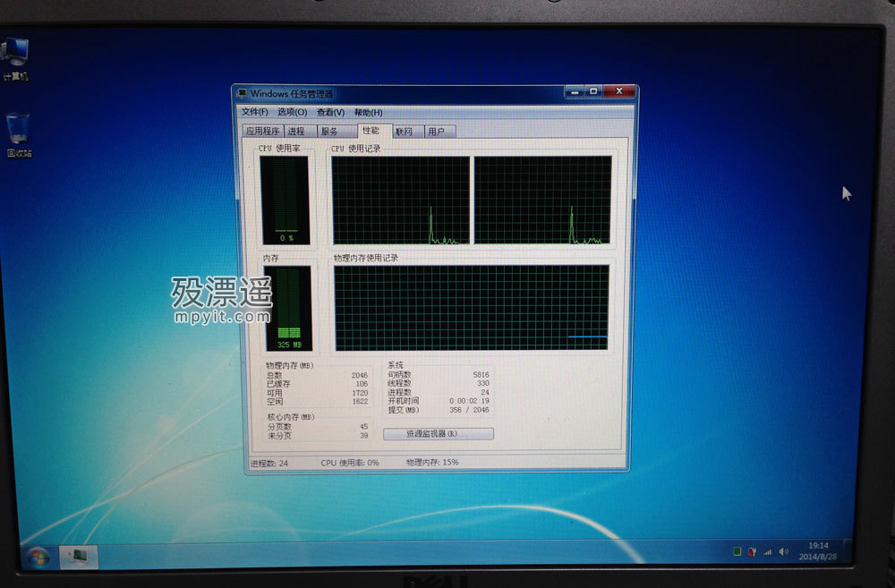Open the Windows Start orb
The height and width of the screenshot is (588, 895).
click(38, 558)
